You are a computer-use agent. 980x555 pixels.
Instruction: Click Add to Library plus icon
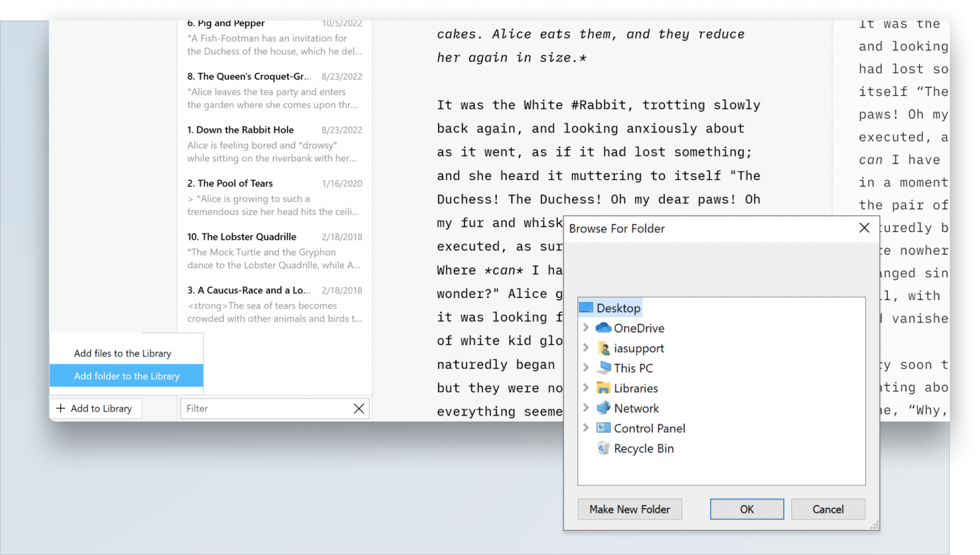[61, 408]
